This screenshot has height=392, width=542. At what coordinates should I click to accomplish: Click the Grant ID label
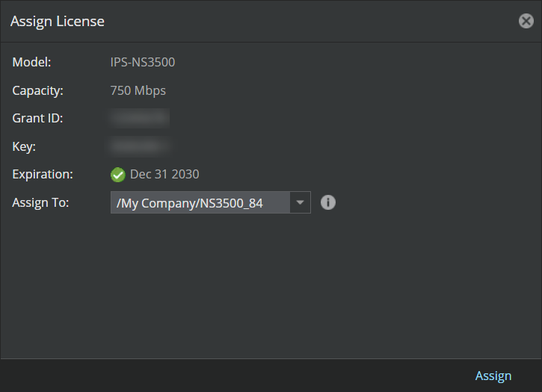coord(37,118)
